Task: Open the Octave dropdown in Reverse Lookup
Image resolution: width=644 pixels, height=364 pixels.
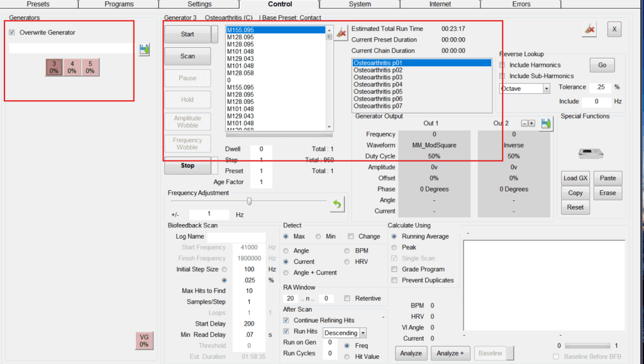Action: pos(525,89)
